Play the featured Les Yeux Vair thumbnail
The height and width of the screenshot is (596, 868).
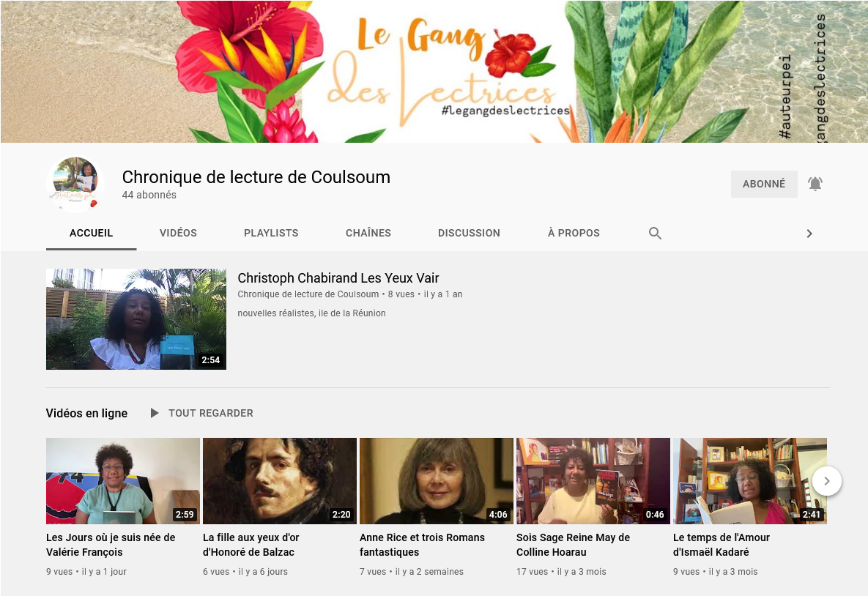pos(136,319)
